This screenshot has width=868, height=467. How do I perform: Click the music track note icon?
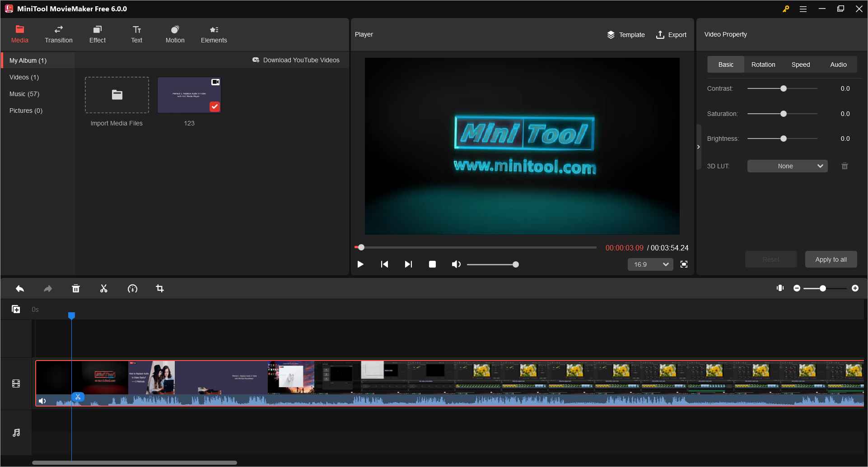[16, 433]
